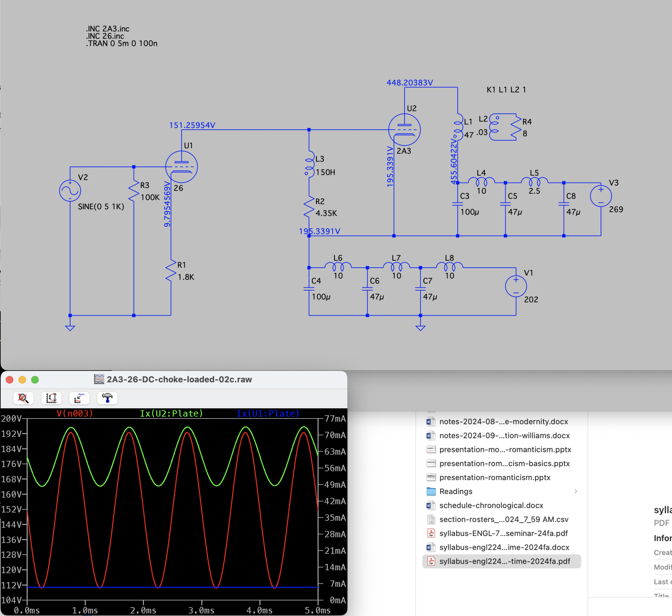
Task: Click the right current axis of waveform plot
Action: 333,509
